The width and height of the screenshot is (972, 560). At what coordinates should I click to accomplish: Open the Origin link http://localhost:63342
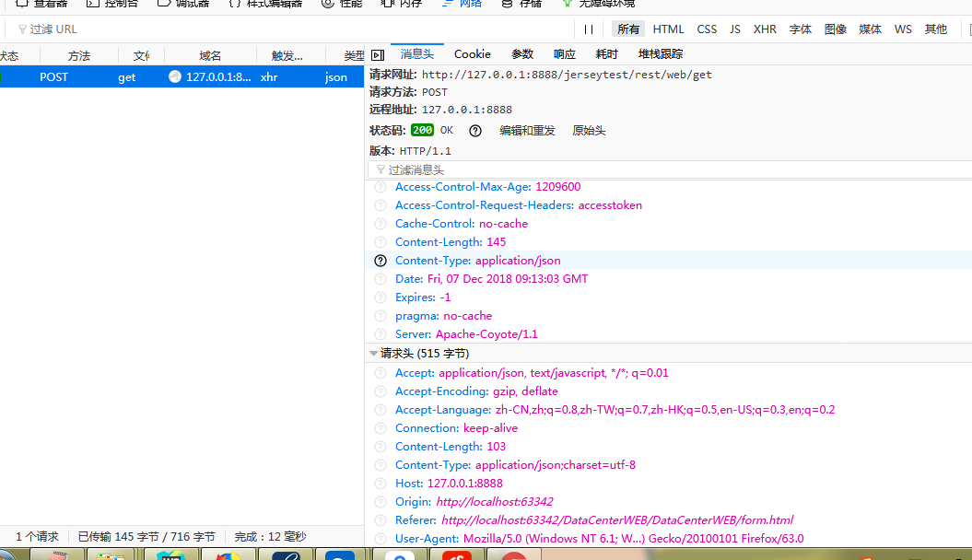point(495,502)
